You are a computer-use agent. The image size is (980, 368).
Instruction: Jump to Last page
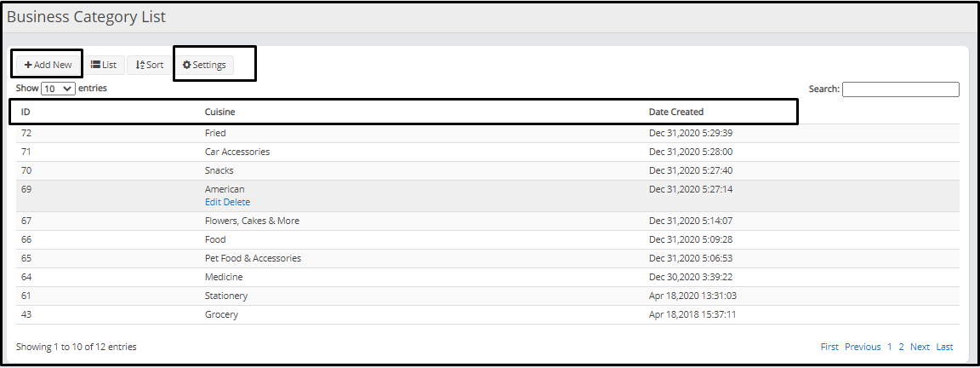(x=944, y=347)
